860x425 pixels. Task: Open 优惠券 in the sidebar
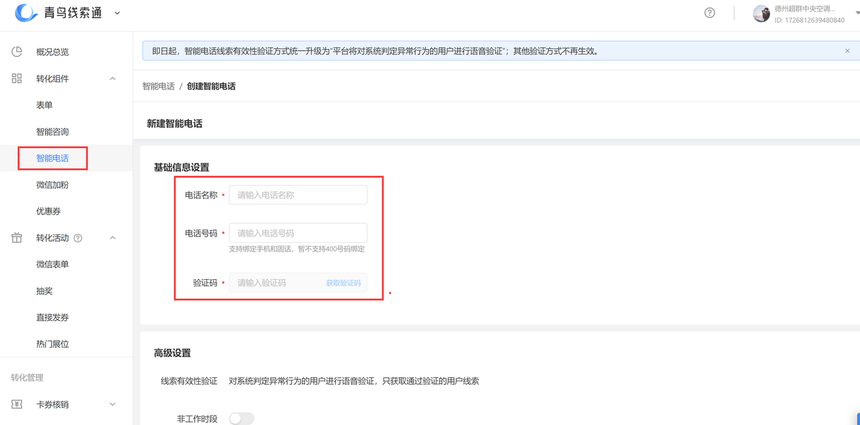48,211
